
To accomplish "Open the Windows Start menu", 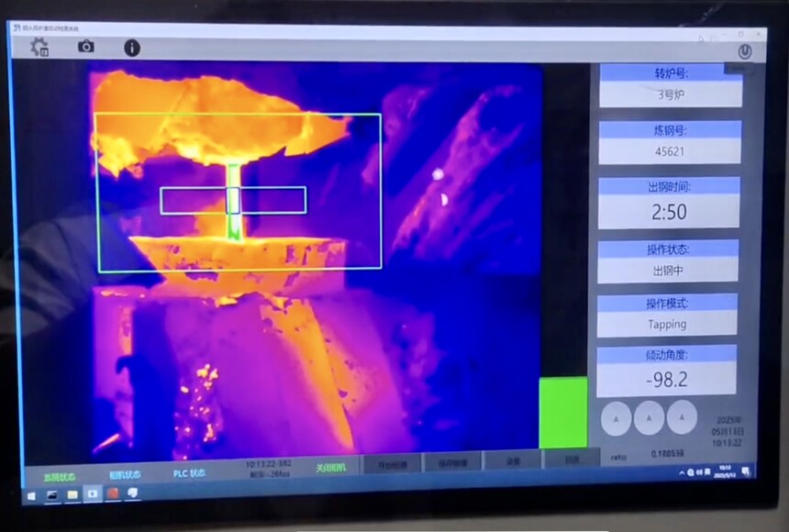I will 31,496.
